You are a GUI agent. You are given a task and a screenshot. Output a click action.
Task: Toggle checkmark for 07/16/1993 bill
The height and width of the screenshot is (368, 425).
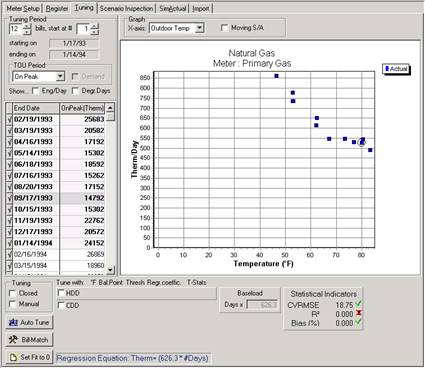pyautogui.click(x=9, y=176)
